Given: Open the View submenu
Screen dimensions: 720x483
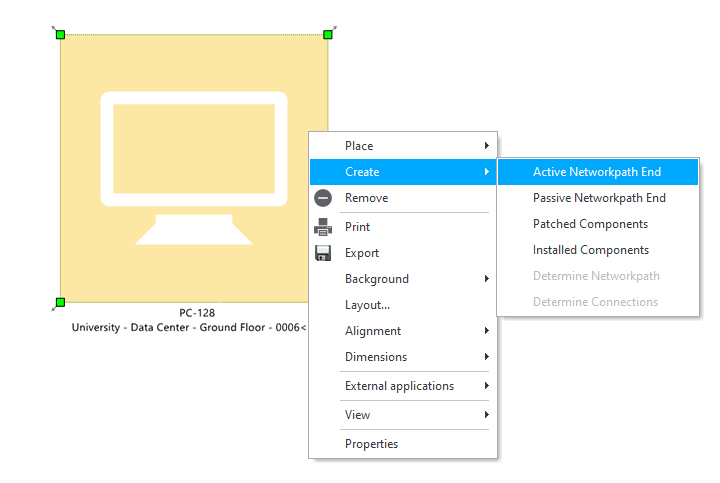Looking at the screenshot, I should 403,415.
